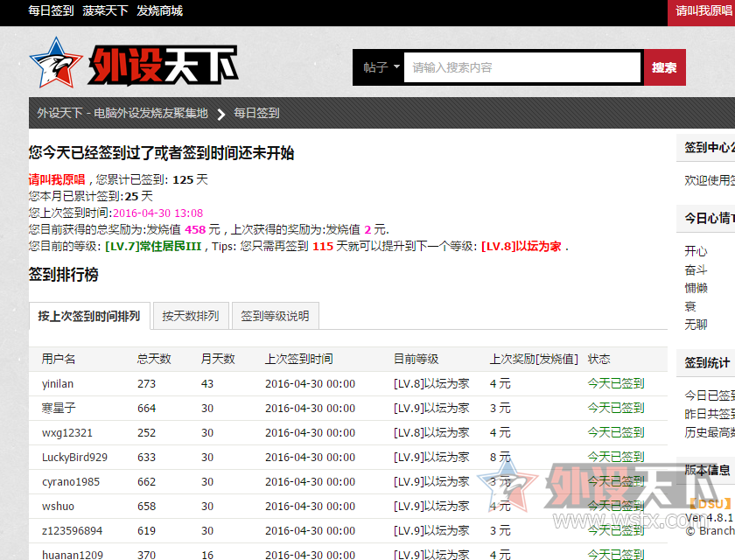Click the 每日签到 breadcrumb link
This screenshot has width=735, height=560.
(x=256, y=113)
